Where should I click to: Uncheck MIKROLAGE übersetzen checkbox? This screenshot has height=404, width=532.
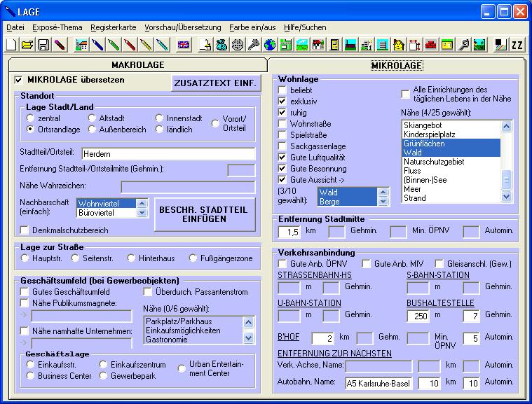point(19,80)
